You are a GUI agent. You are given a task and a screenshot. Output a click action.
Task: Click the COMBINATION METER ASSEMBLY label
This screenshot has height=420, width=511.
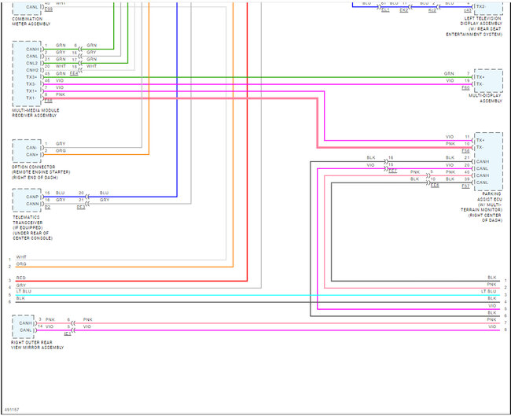(x=31, y=21)
